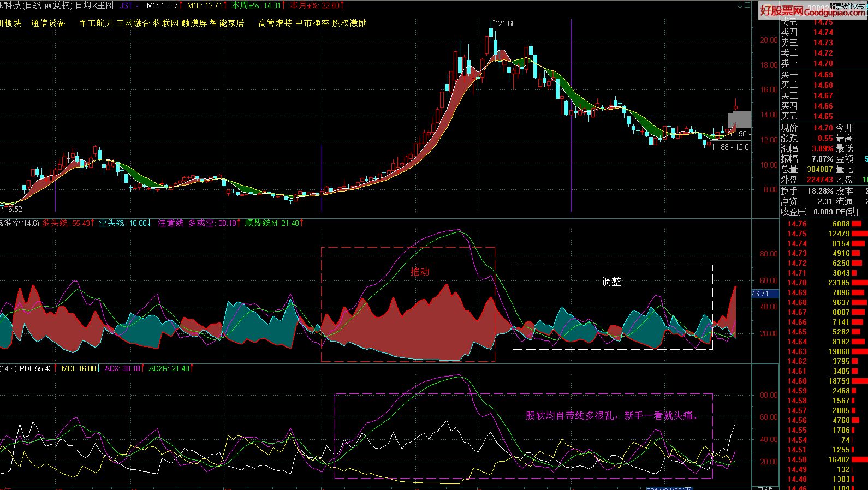Click the 6.52 low price marker
This screenshot has height=490, width=868.
pyautogui.click(x=15, y=209)
